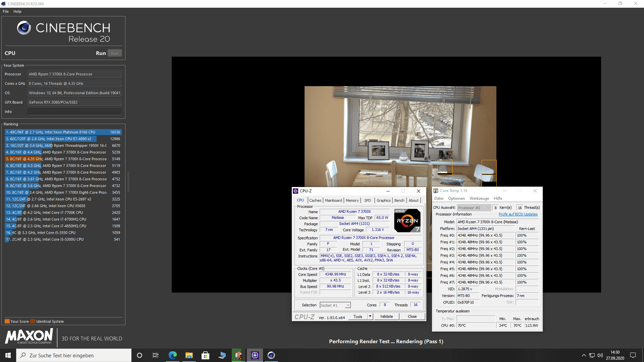Open the Windows notification center icon

click(x=633, y=355)
